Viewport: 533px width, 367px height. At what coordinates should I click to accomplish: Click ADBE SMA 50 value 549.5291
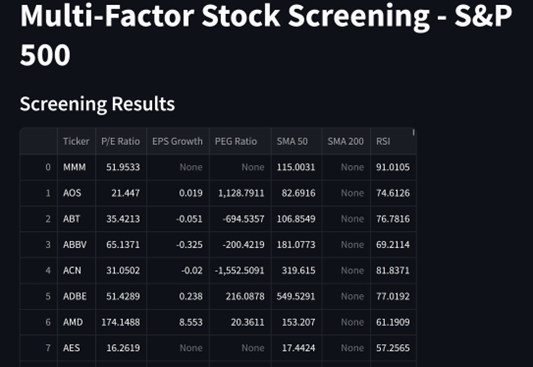point(296,296)
